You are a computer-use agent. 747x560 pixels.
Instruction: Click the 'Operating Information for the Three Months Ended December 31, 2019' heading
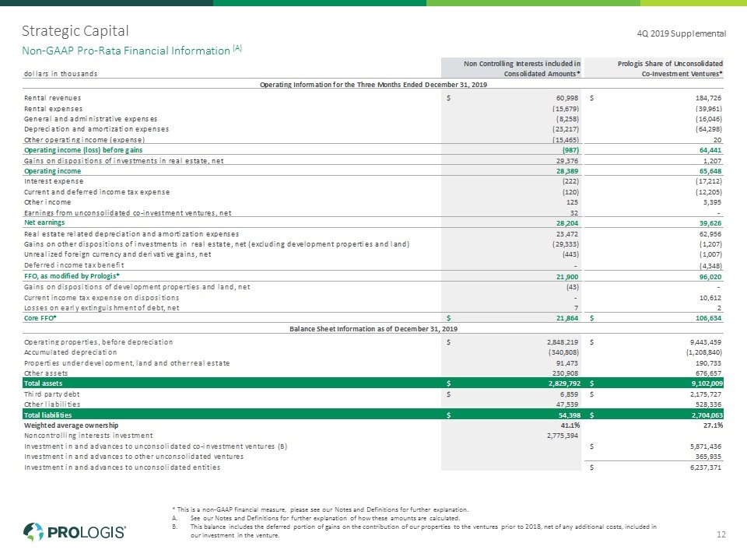373,84
